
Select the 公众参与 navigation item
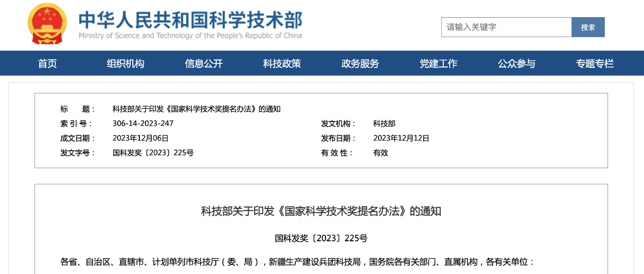(x=517, y=63)
